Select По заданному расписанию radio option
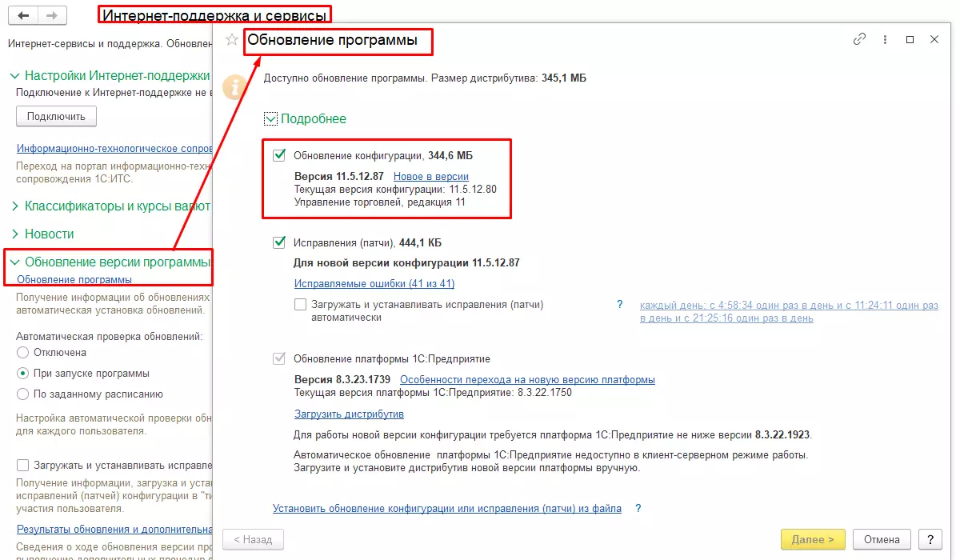Screen dimensions: 960x560 (x=22, y=394)
